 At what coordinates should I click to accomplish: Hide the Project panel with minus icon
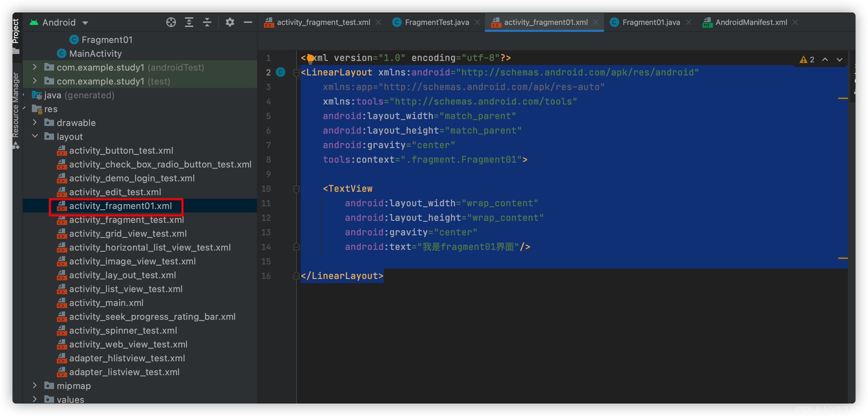(248, 22)
